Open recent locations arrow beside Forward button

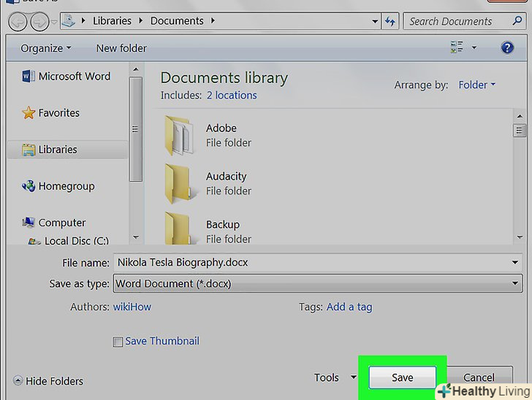pos(54,22)
